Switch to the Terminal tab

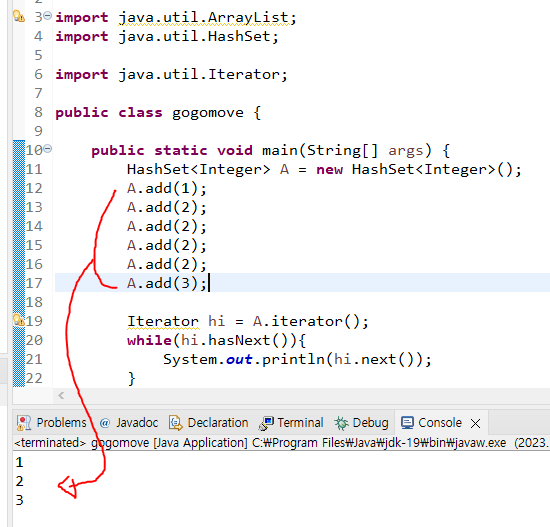tap(291, 423)
